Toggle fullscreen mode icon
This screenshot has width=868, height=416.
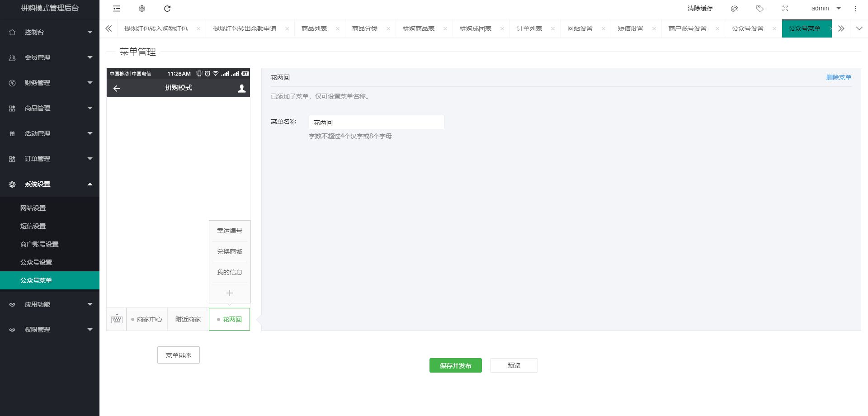click(x=785, y=9)
